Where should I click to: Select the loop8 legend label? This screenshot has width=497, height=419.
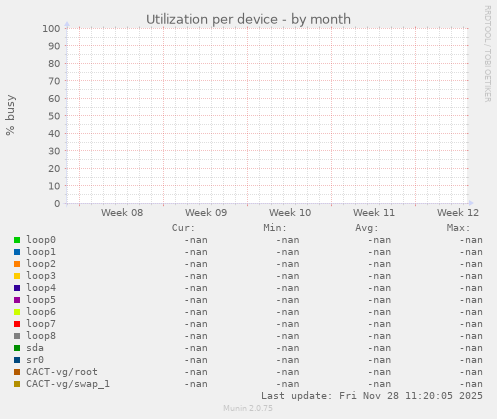coord(41,336)
